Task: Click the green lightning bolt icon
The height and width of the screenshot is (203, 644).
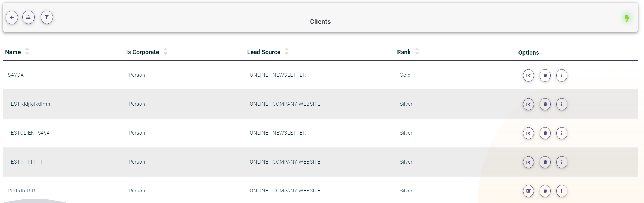Action: tap(627, 18)
